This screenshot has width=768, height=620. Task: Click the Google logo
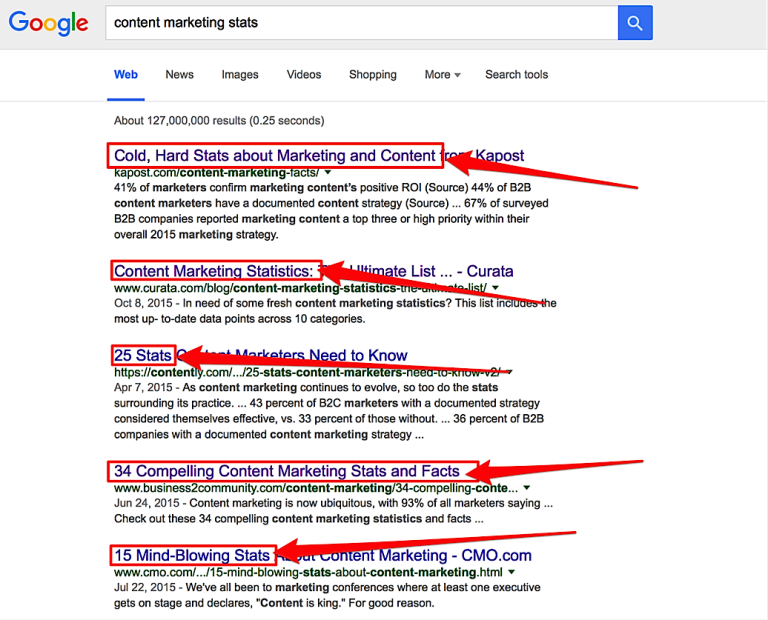point(48,23)
